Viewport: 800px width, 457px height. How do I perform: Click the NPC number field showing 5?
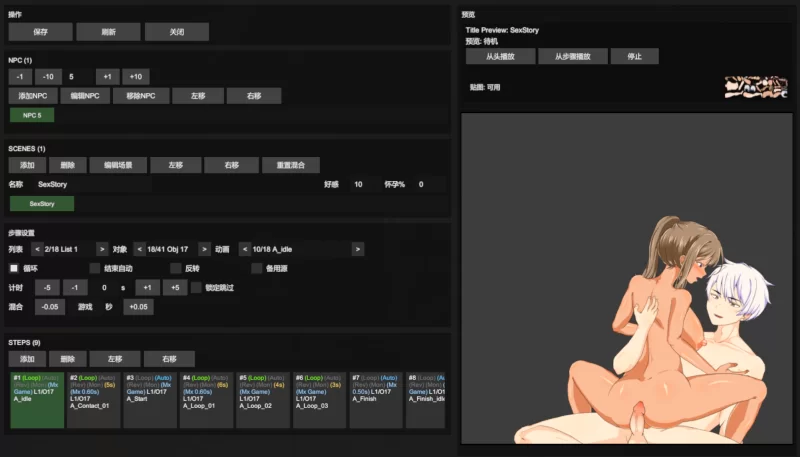79,77
